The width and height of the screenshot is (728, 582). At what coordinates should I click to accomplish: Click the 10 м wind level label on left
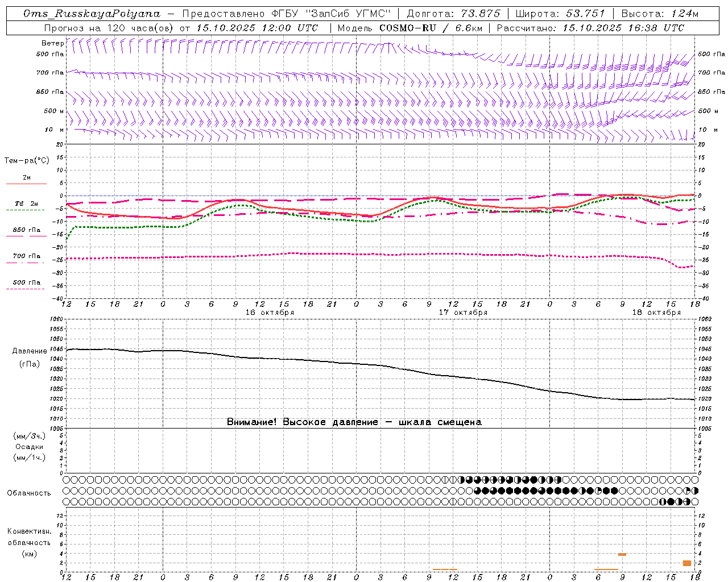(54, 130)
